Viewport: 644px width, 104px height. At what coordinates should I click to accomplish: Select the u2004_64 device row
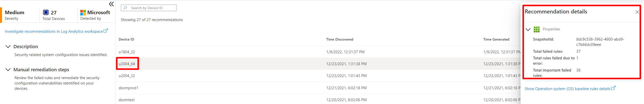[318, 64]
